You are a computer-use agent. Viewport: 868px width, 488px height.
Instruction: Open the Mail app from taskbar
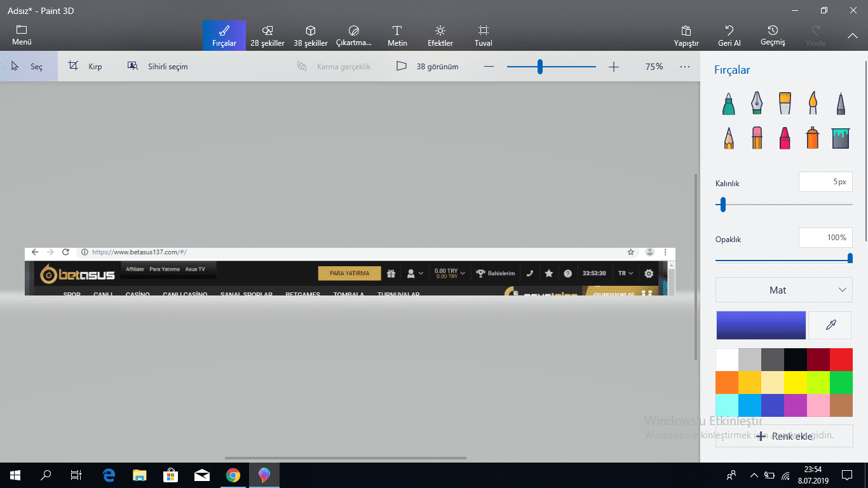coord(202,475)
